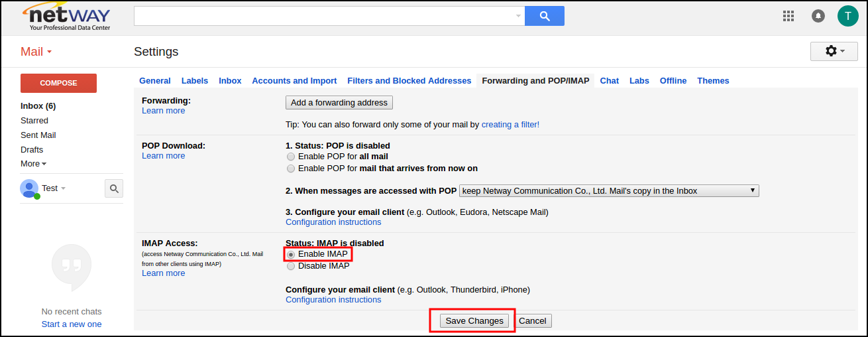868x337 pixels.
Task: Click the green T account avatar
Action: (847, 16)
